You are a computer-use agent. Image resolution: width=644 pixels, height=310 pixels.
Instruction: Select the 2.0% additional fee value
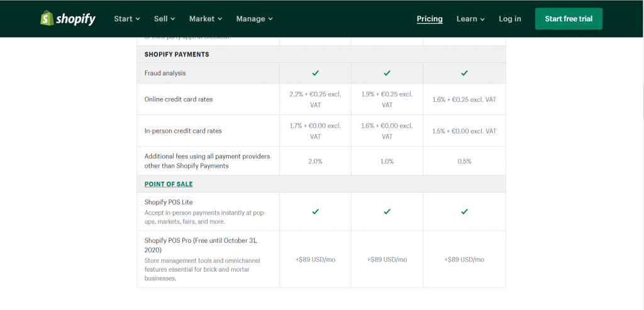pos(316,162)
